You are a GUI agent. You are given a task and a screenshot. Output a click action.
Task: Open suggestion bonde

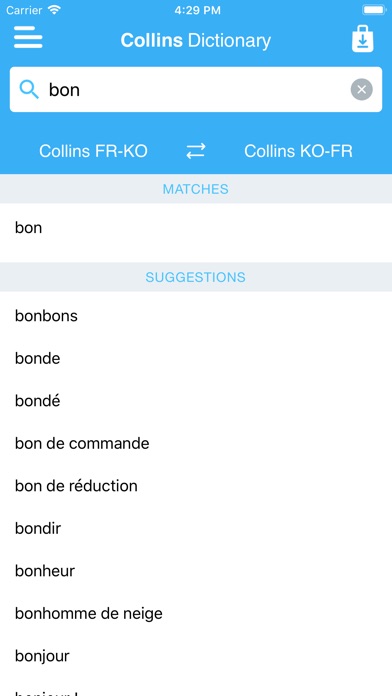coord(196,359)
